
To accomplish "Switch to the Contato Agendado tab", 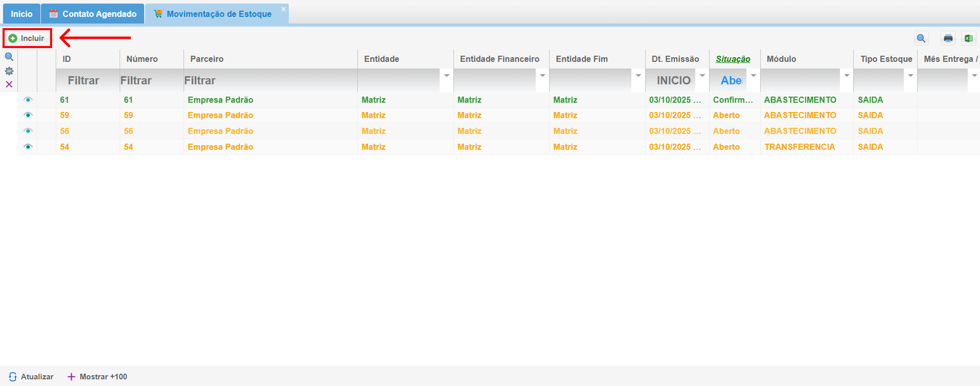I will pyautogui.click(x=93, y=14).
